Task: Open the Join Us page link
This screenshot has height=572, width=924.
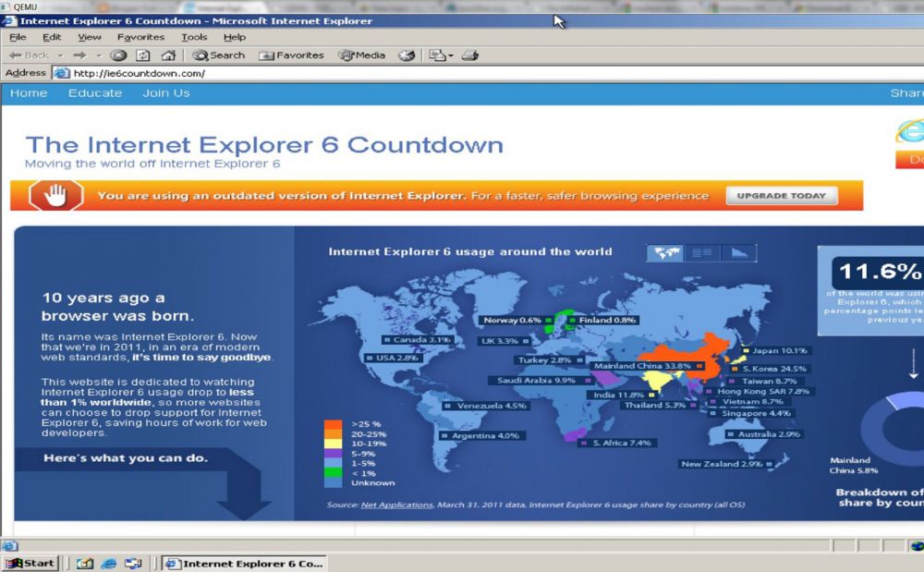Action: (x=166, y=93)
